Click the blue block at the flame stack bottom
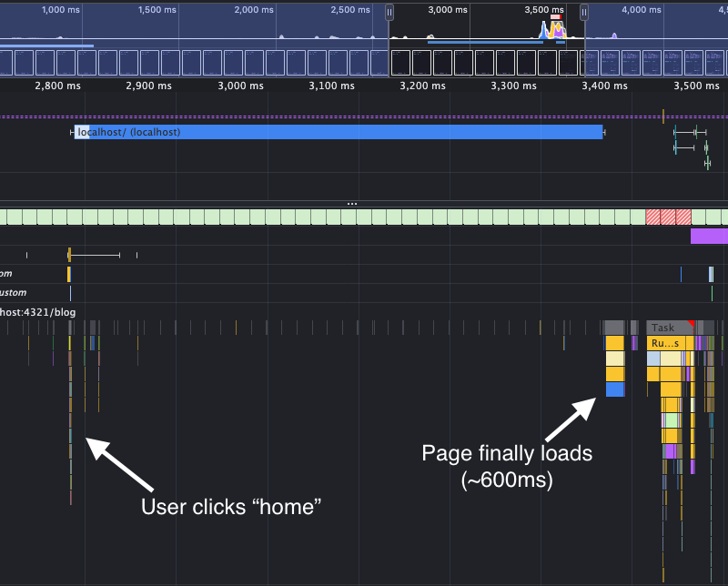Image resolution: width=728 pixels, height=586 pixels. [x=615, y=388]
